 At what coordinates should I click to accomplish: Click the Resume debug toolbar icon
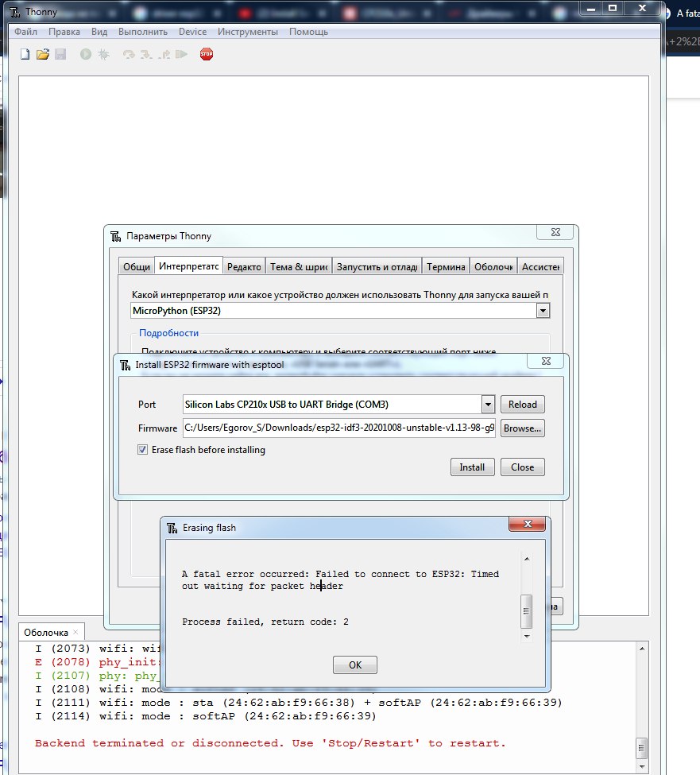(181, 54)
